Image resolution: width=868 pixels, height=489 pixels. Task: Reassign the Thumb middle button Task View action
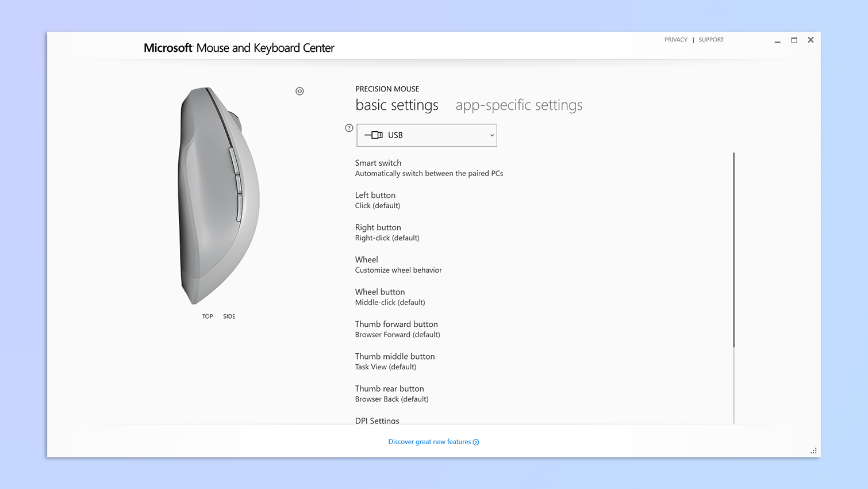click(395, 361)
